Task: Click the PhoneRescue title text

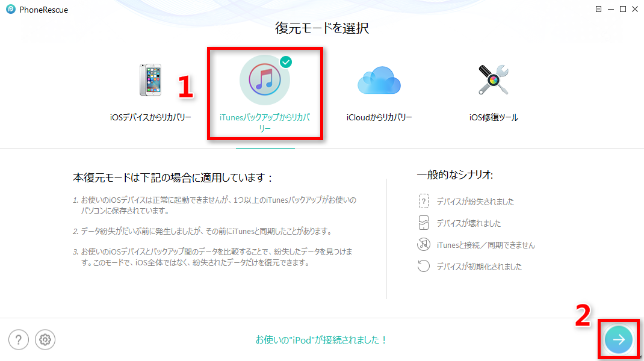Action: 43,10
